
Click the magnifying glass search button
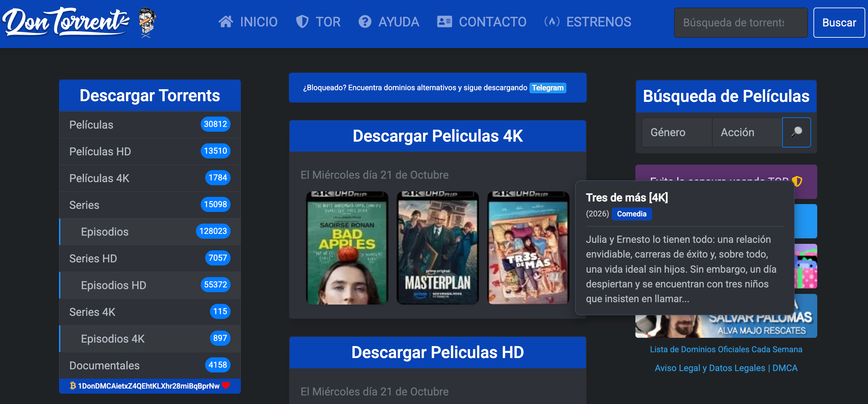tap(796, 132)
